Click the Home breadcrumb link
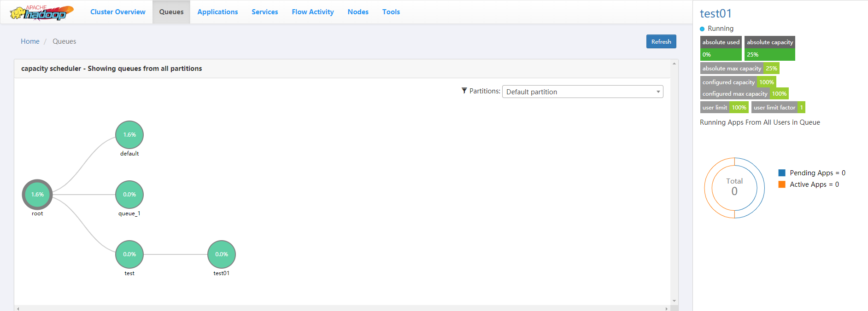 point(30,41)
